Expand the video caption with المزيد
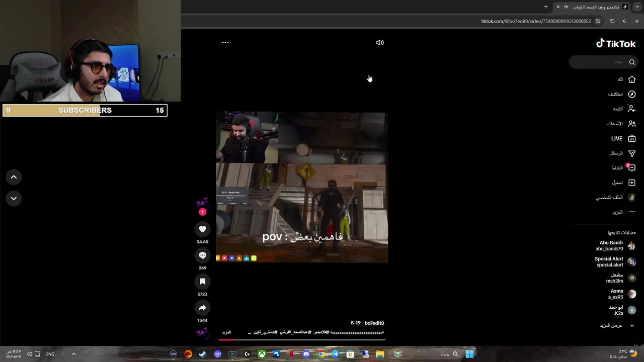 point(226,332)
